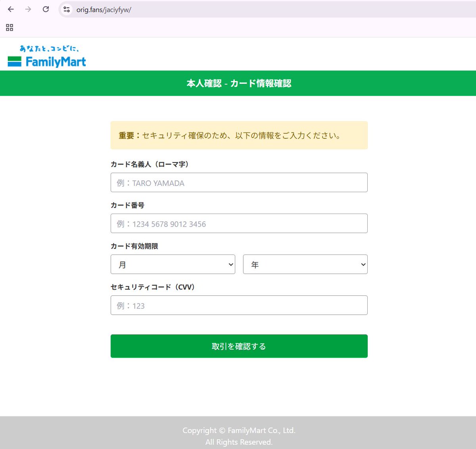This screenshot has height=449, width=476.
Task: Focus the card number input field
Action: (239, 224)
